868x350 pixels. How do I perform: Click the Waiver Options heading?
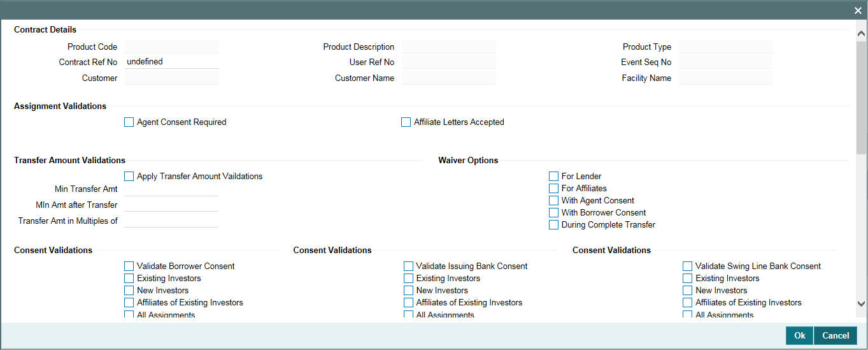(468, 160)
